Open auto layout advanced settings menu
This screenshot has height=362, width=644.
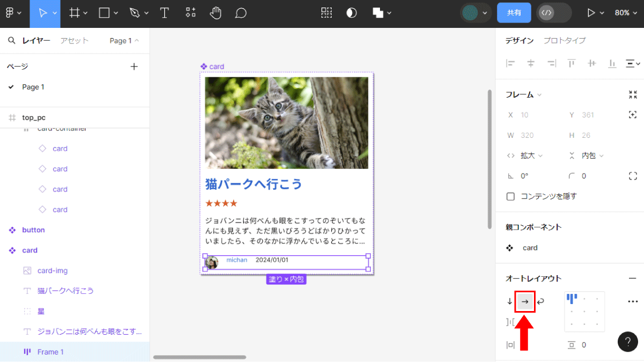pos(633,301)
